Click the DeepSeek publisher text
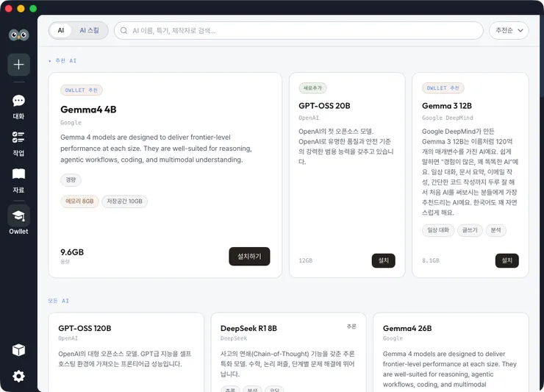The image size is (544, 392). pos(234,338)
